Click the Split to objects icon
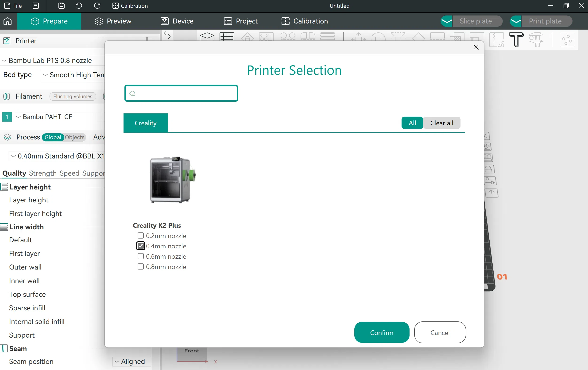The image size is (588, 370). click(288, 37)
